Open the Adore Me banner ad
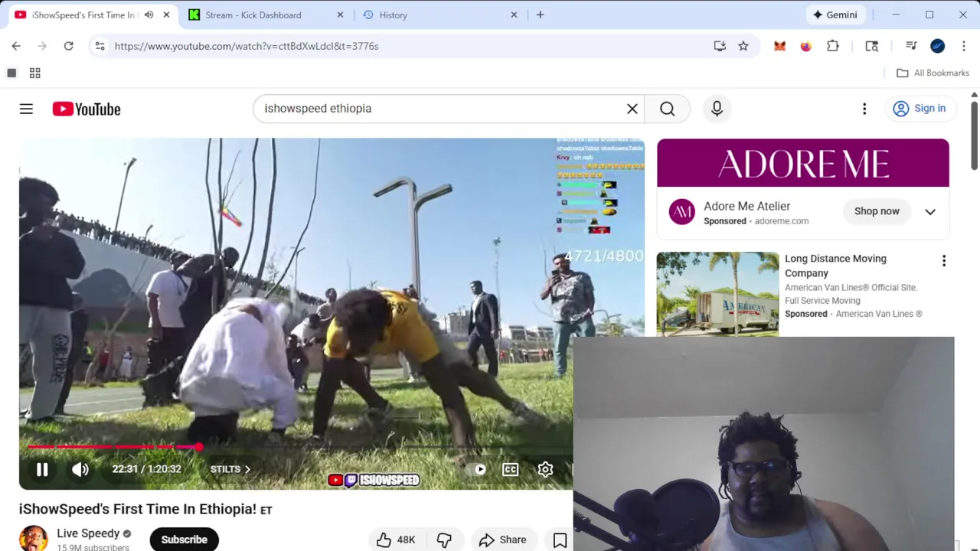The image size is (980, 551). (x=803, y=163)
